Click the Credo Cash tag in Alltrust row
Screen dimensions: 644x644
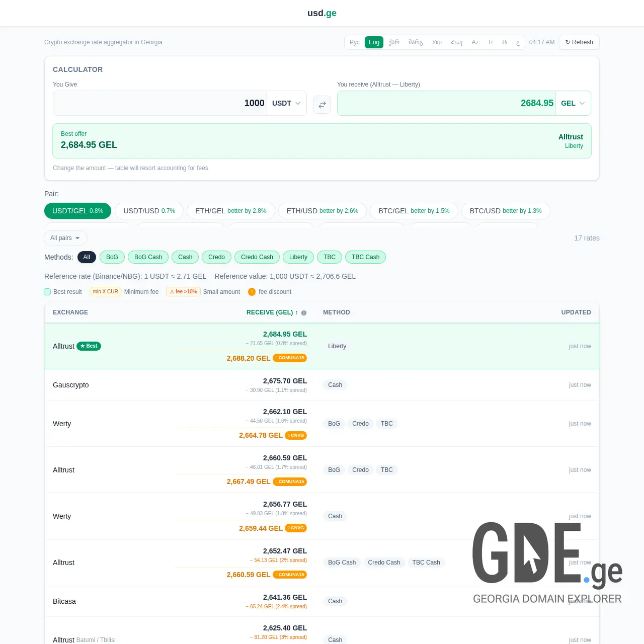pyautogui.click(x=384, y=562)
